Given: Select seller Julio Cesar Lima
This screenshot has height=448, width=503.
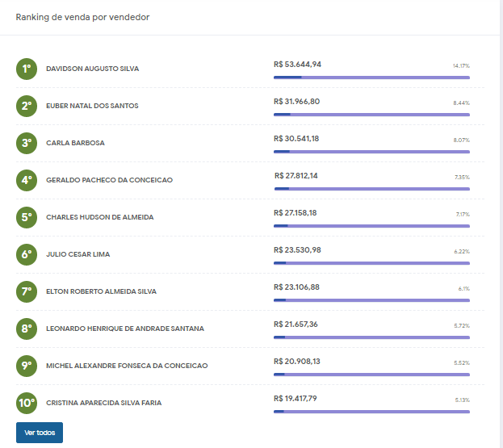Looking at the screenshot, I should pyautogui.click(x=78, y=254).
